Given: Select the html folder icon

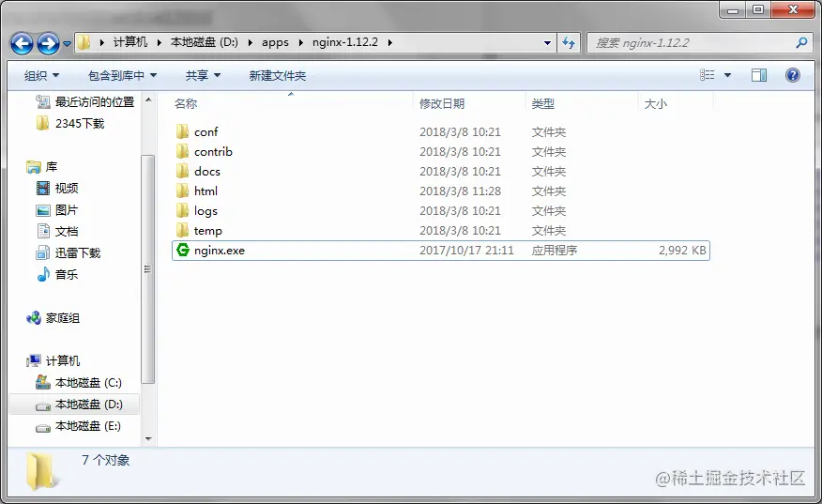Looking at the screenshot, I should tap(182, 191).
